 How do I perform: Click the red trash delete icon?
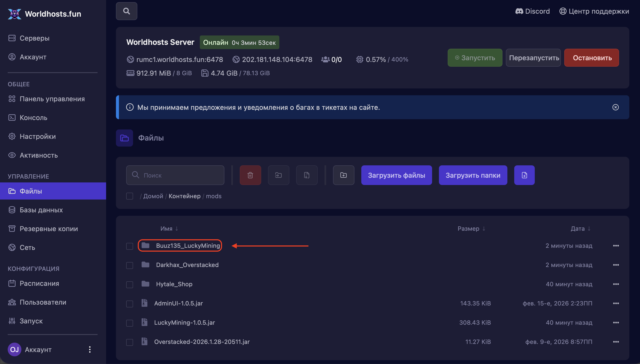(250, 175)
